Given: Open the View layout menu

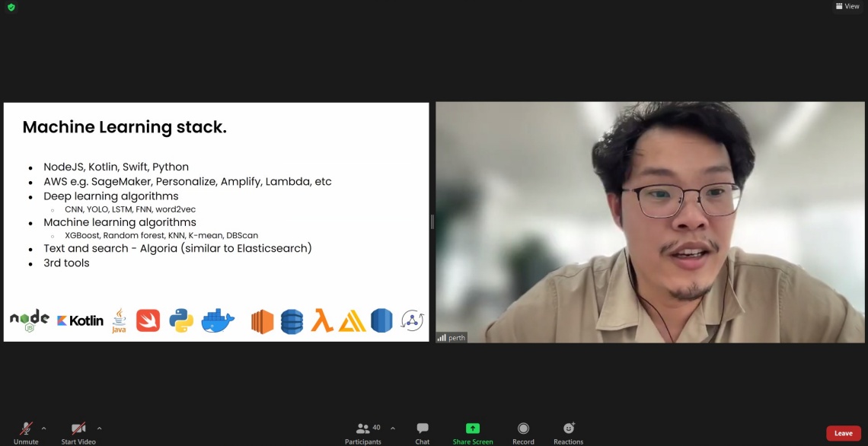Looking at the screenshot, I should click(847, 7).
